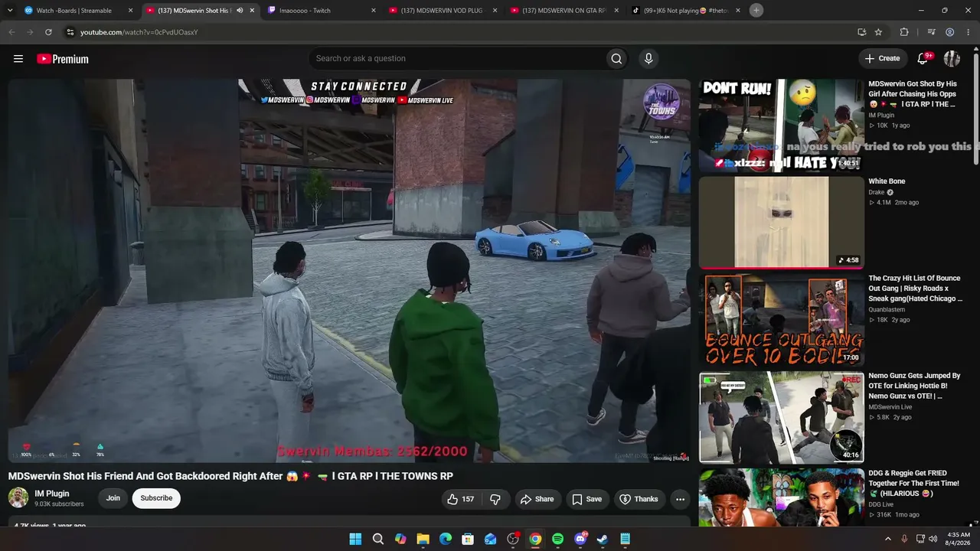
Task: Open IM Plugin channel avatar
Action: 18,498
